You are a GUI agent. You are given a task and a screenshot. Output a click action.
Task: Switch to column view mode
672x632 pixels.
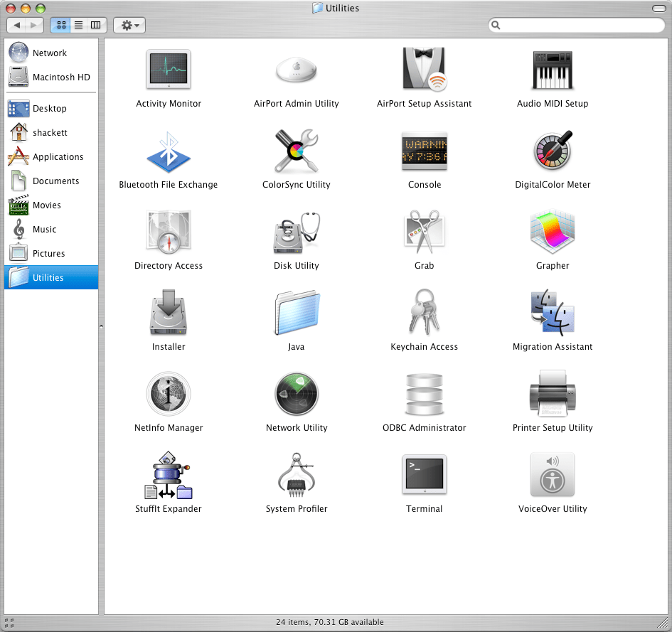pyautogui.click(x=96, y=25)
